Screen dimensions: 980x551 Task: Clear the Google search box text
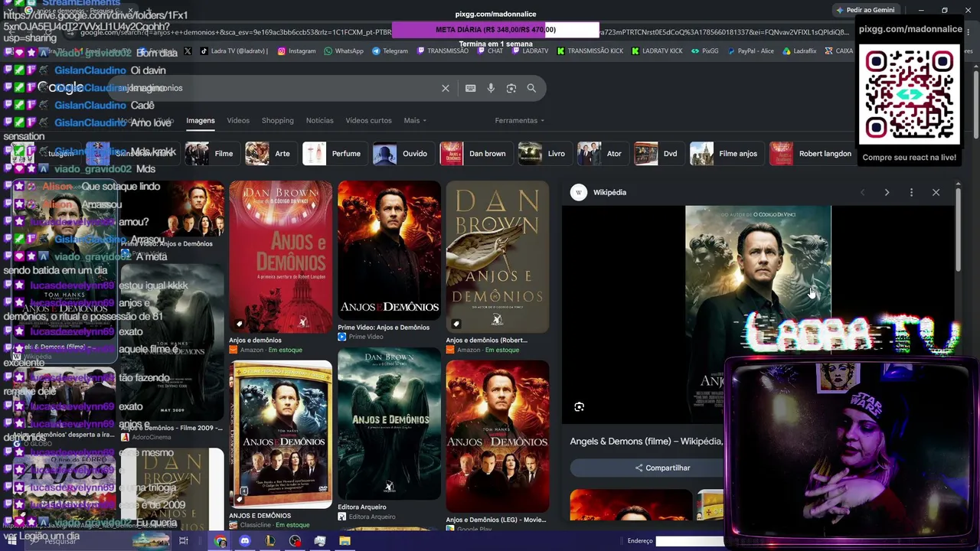445,88
